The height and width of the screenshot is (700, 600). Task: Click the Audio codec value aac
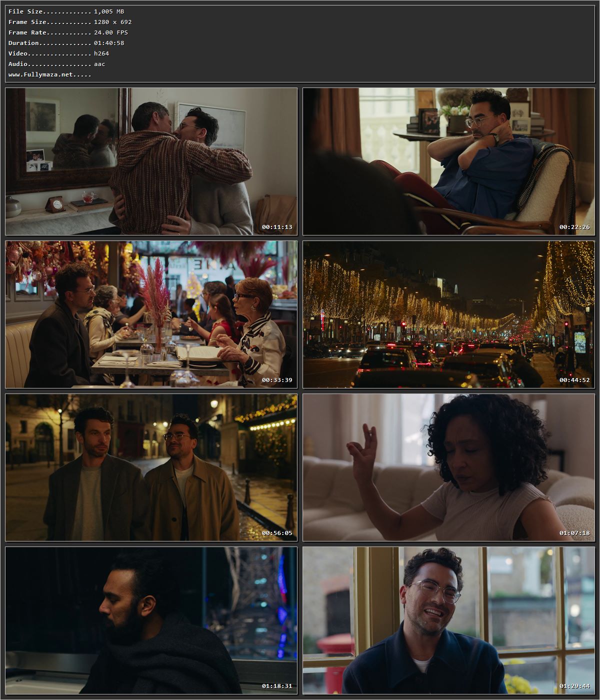point(99,64)
